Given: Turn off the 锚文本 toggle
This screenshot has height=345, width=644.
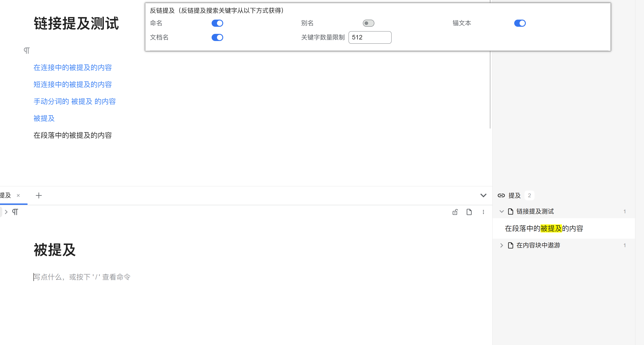Looking at the screenshot, I should 520,23.
